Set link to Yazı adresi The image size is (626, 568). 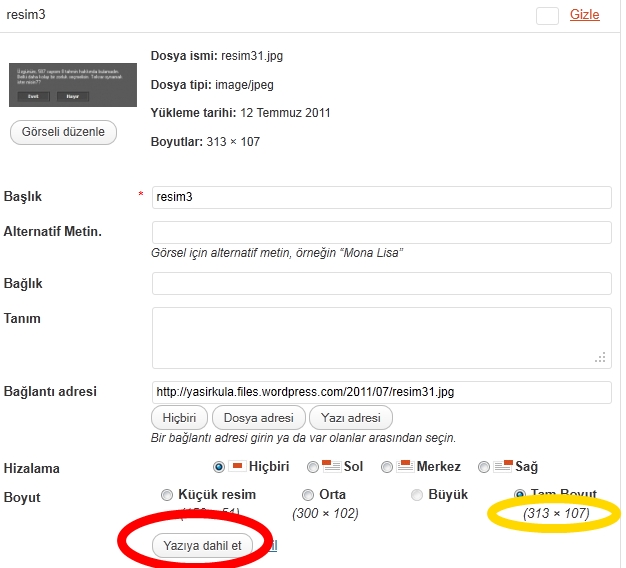[x=350, y=417]
